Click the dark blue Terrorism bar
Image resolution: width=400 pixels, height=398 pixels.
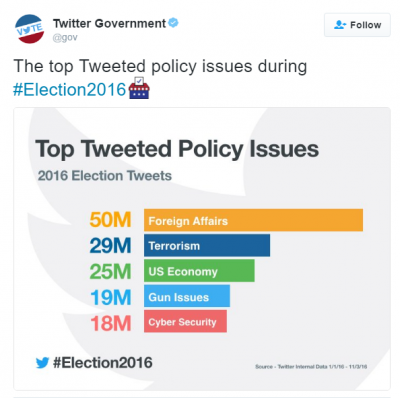pyautogui.click(x=207, y=245)
